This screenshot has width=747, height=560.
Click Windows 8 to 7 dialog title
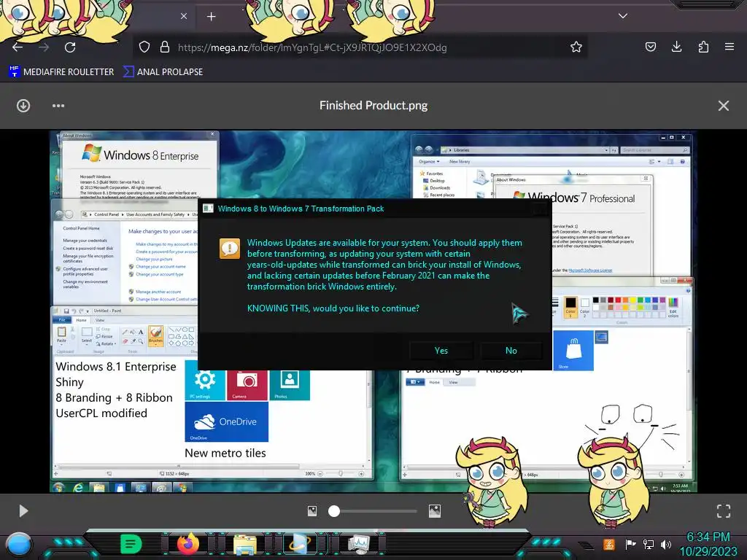pyautogui.click(x=301, y=209)
